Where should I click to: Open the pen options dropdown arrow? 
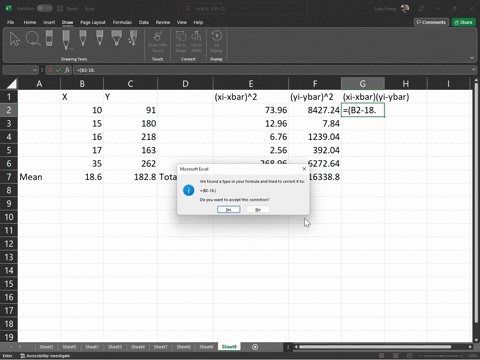[71, 49]
